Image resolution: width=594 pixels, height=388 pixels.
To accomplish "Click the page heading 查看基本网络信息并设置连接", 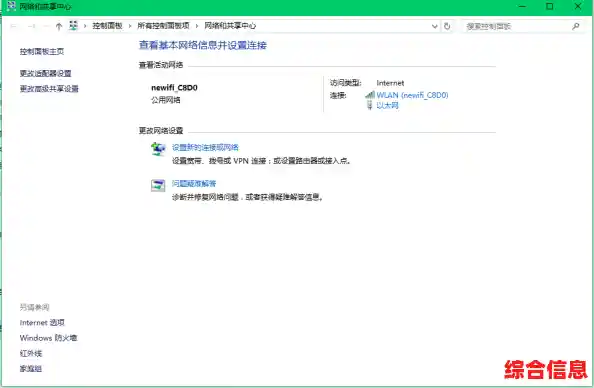I will (x=203, y=45).
